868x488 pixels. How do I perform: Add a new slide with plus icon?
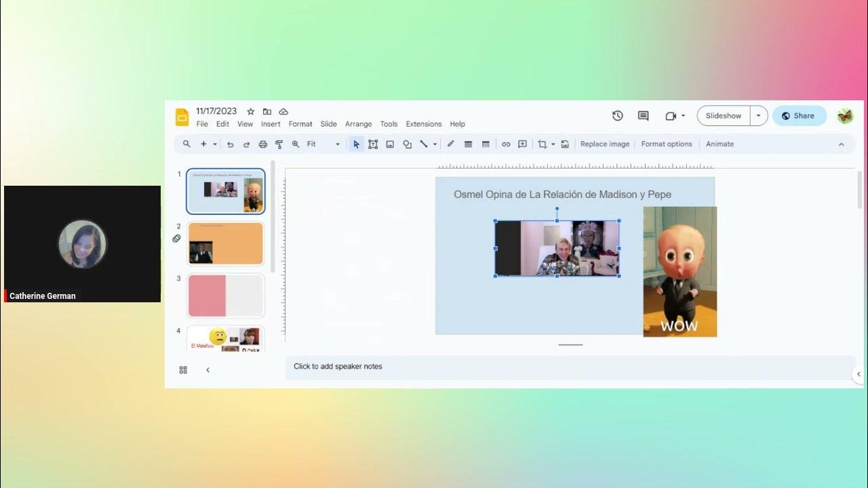203,144
